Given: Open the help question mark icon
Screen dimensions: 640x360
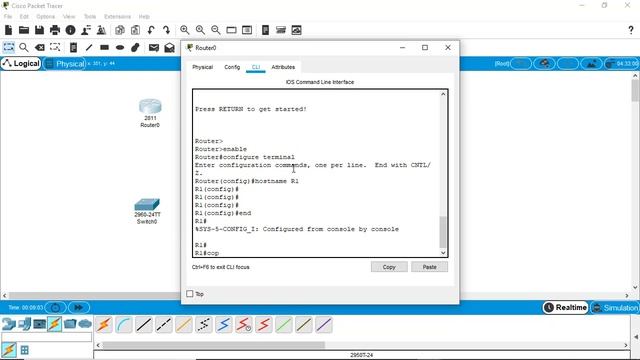Looking at the screenshot, I should click(x=631, y=30).
